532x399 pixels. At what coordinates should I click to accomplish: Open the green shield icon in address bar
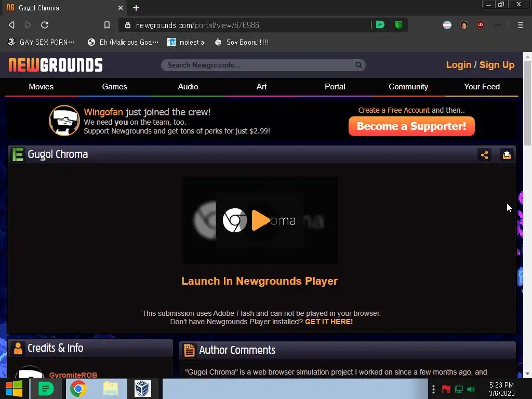(x=398, y=24)
